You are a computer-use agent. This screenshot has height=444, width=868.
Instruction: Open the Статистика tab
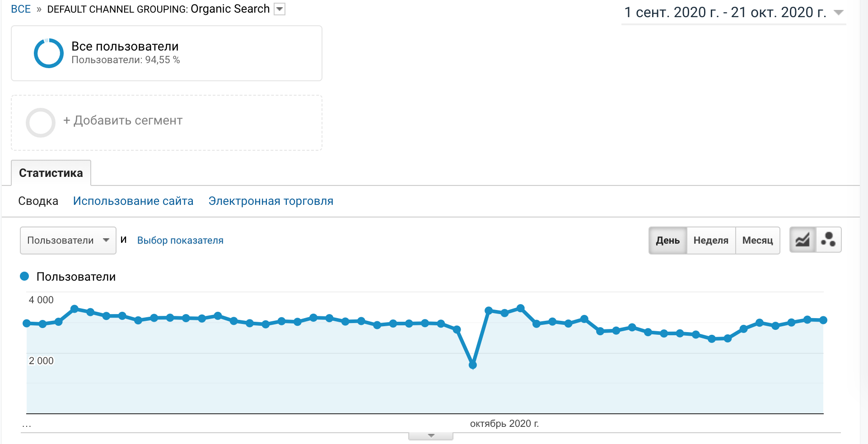click(51, 173)
